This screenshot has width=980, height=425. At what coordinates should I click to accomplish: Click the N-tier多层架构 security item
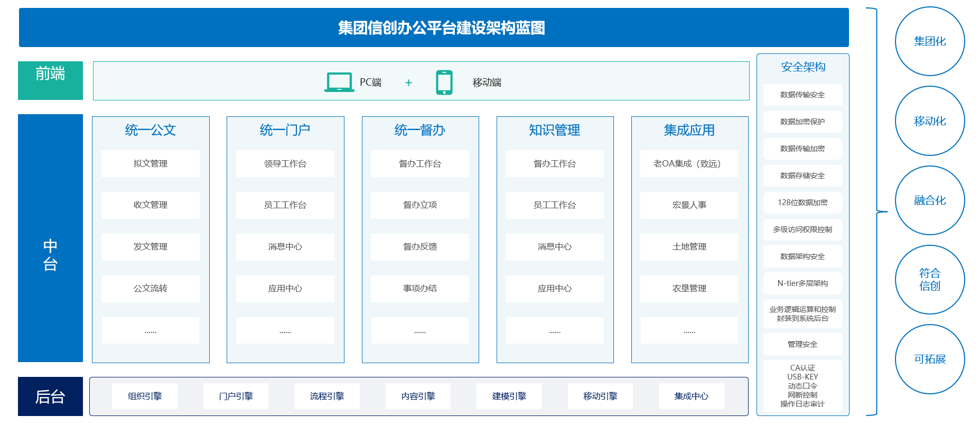802,284
